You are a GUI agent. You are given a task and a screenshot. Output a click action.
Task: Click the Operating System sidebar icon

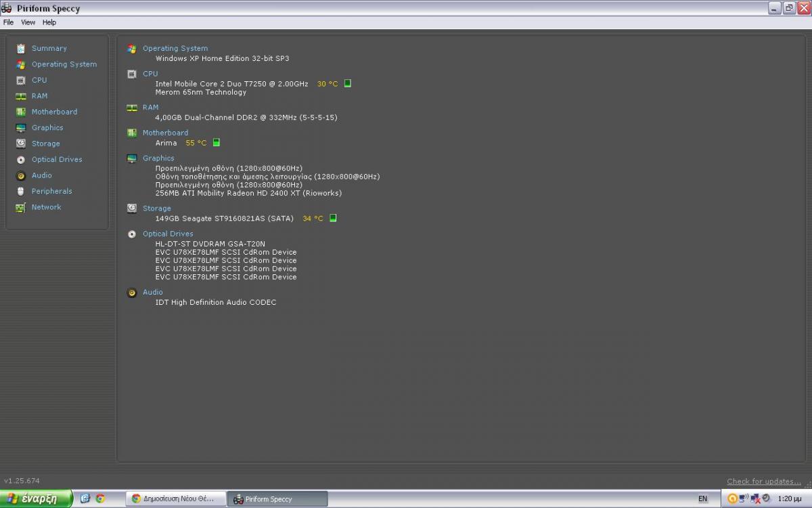click(21, 64)
